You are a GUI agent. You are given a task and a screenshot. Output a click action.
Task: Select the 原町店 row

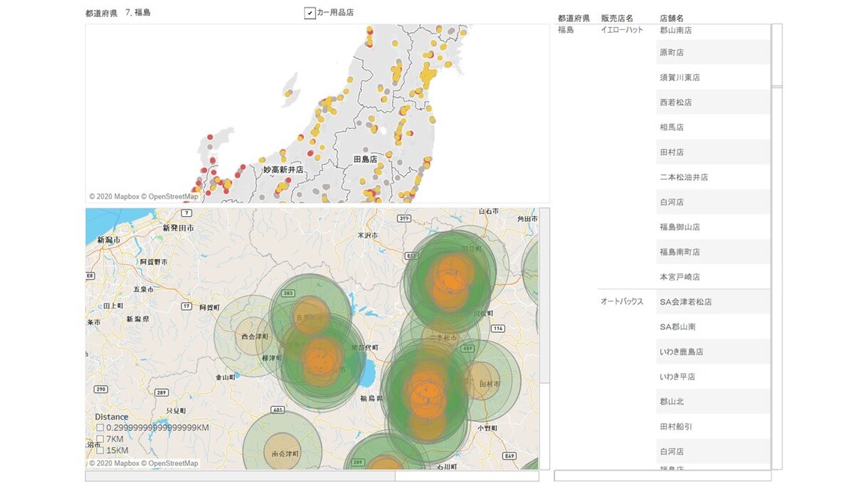coord(714,52)
